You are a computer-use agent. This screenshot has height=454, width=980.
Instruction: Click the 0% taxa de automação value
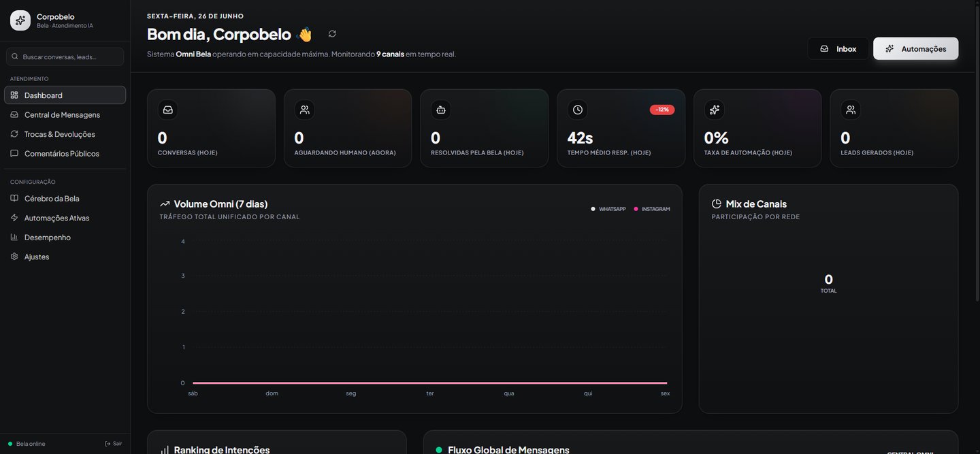click(717, 137)
